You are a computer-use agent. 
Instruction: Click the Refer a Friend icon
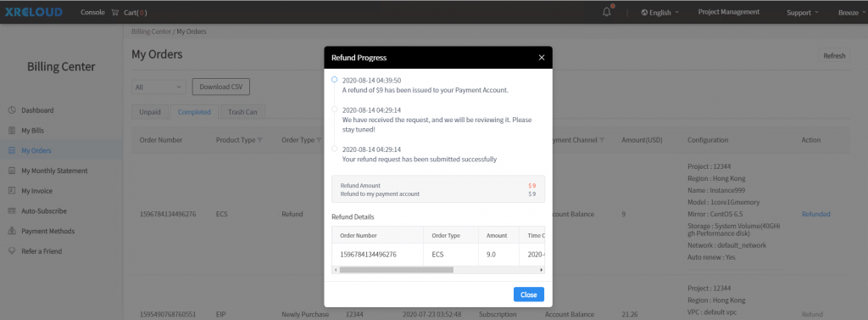pyautogui.click(x=12, y=251)
